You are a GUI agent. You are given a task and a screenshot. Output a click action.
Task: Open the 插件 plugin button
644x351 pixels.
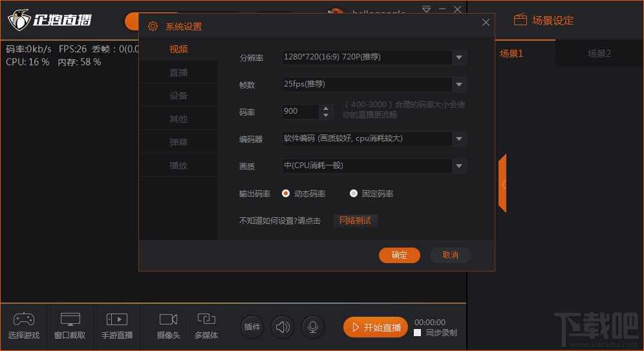coord(252,327)
